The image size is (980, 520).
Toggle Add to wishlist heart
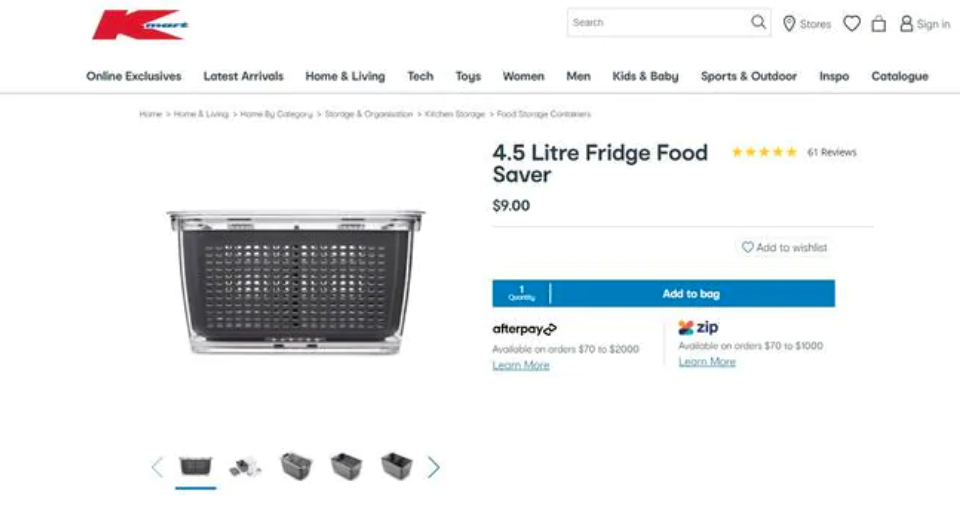[748, 247]
